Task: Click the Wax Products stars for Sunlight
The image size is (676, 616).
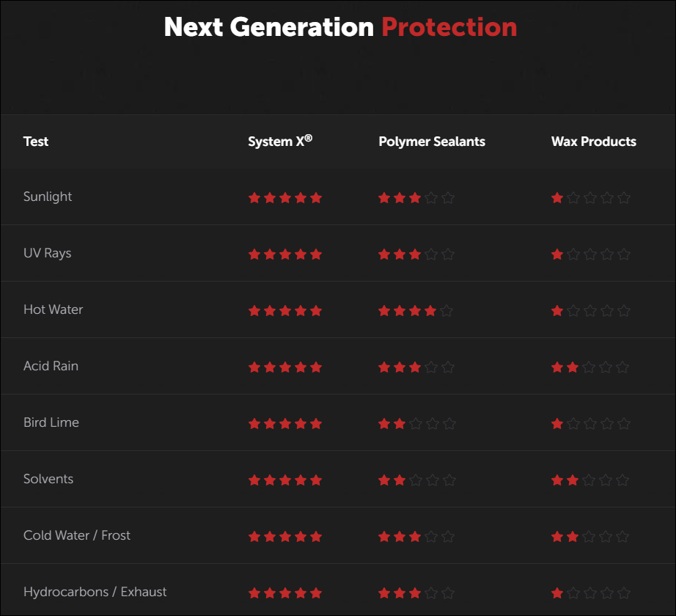Action: 590,197
